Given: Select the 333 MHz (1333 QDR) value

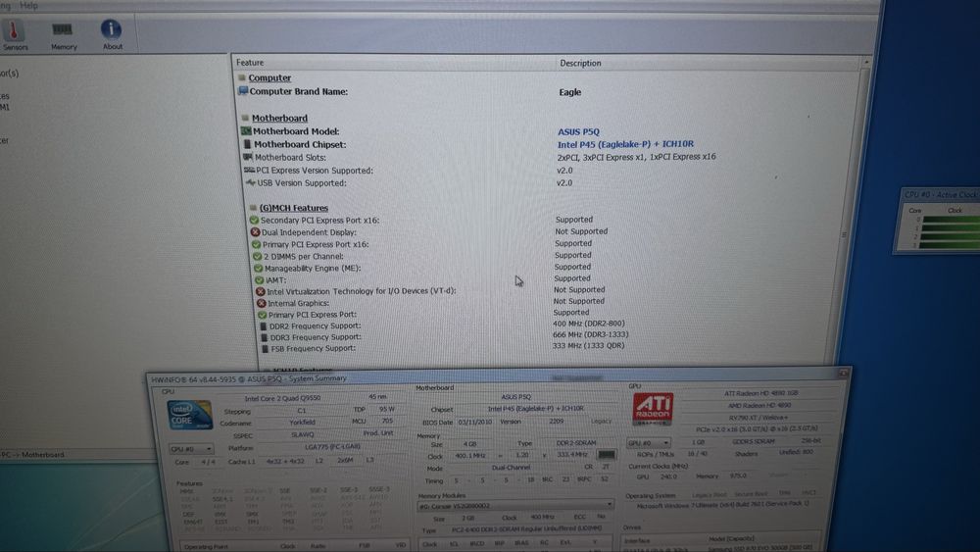Looking at the screenshot, I should (588, 345).
